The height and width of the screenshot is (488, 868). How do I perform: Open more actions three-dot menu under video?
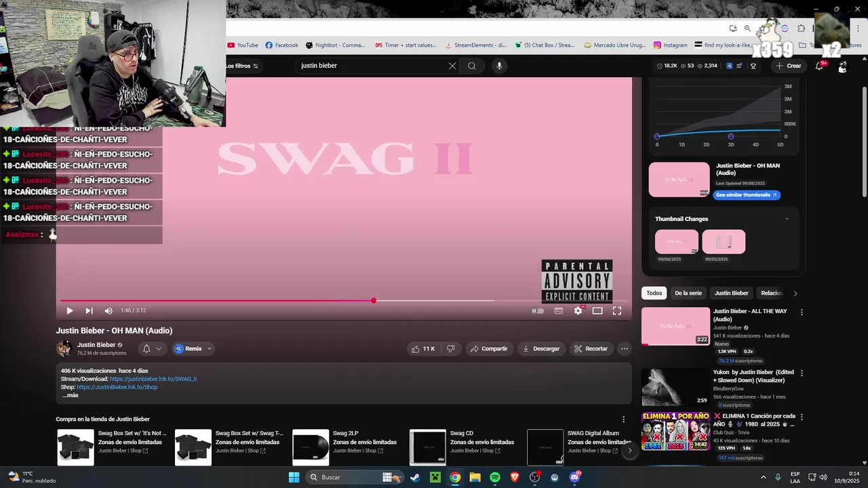pos(625,348)
